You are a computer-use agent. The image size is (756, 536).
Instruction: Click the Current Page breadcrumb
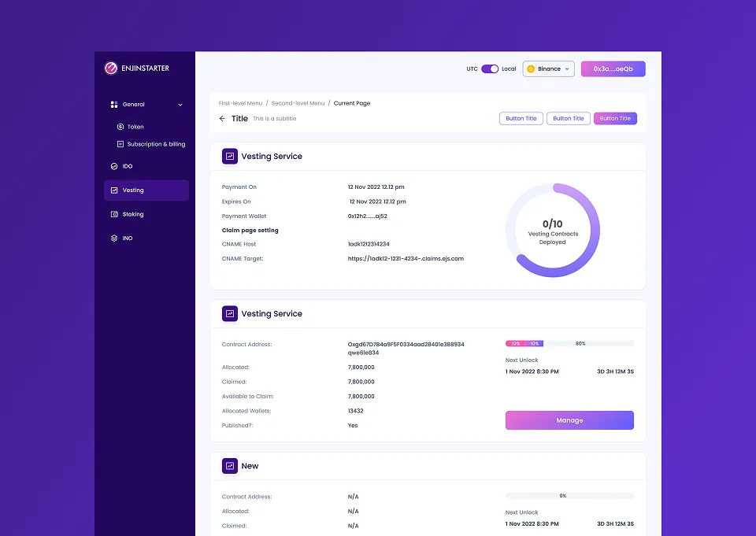(x=352, y=103)
